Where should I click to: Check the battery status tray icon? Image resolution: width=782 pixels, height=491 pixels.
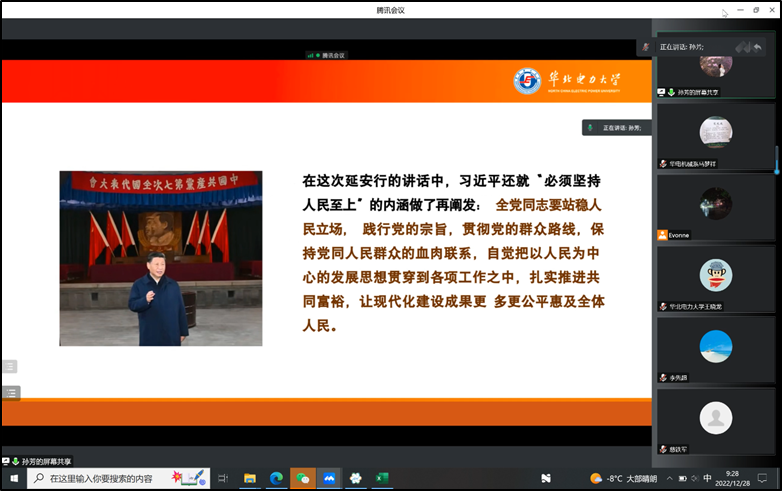pos(683,479)
